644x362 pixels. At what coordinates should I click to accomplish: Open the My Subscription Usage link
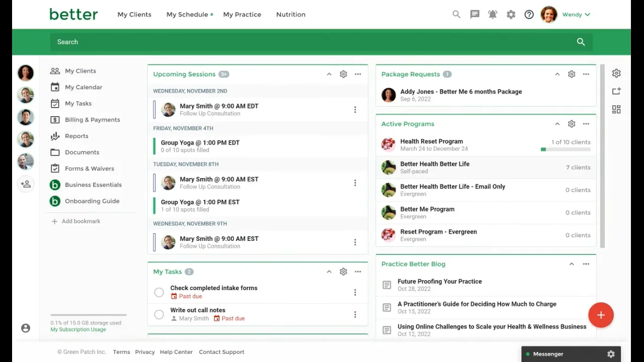coord(78,330)
